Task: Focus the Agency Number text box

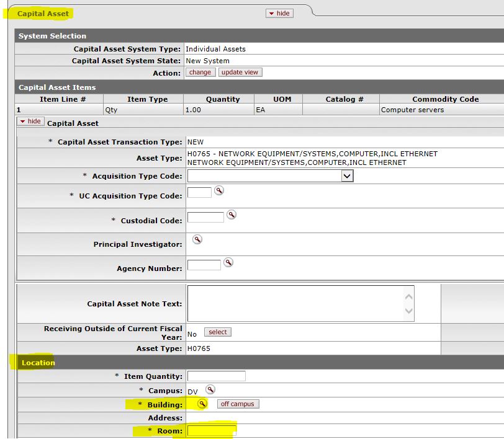Action: [x=204, y=265]
